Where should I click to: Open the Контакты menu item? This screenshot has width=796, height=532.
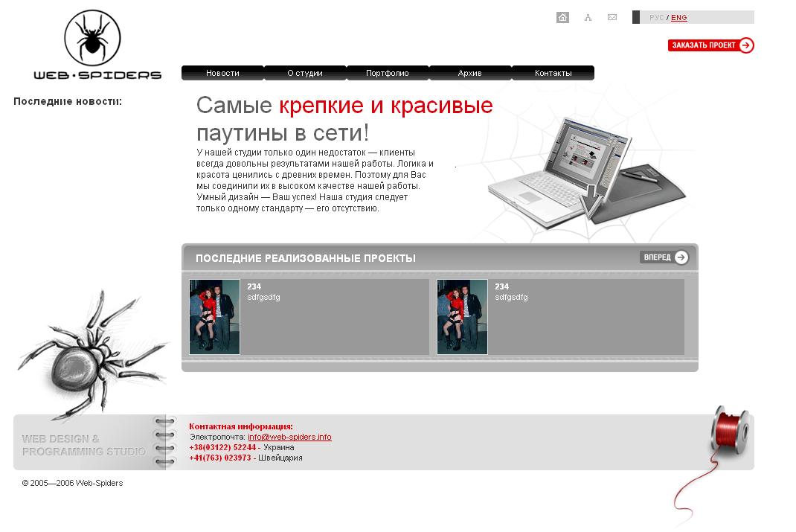(x=553, y=73)
